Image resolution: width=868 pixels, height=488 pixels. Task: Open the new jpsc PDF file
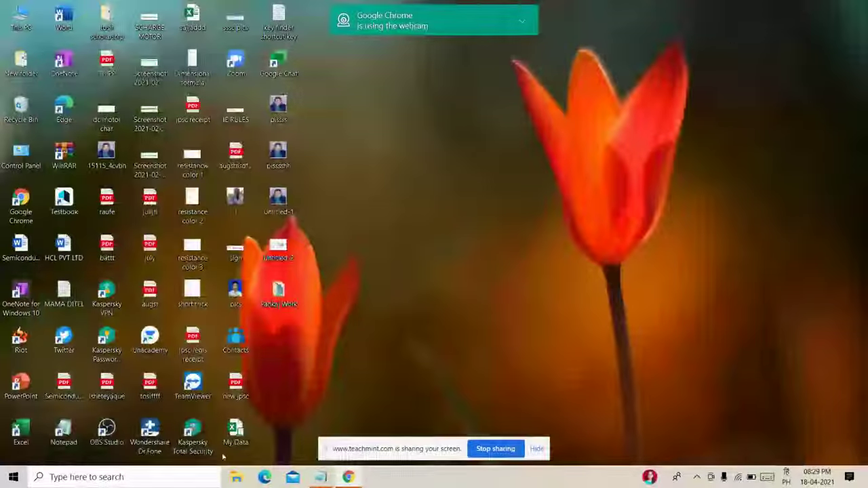click(x=235, y=386)
